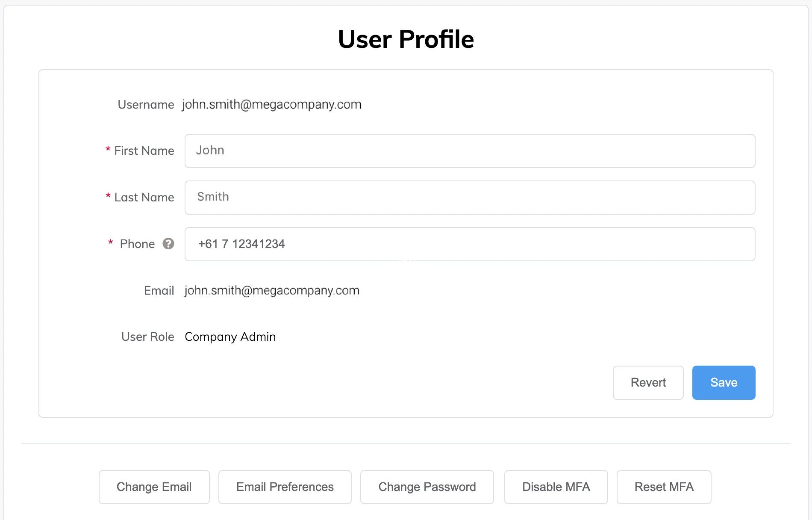Disable MFA for this account
Viewport: 812px width, 520px height.
[556, 487]
